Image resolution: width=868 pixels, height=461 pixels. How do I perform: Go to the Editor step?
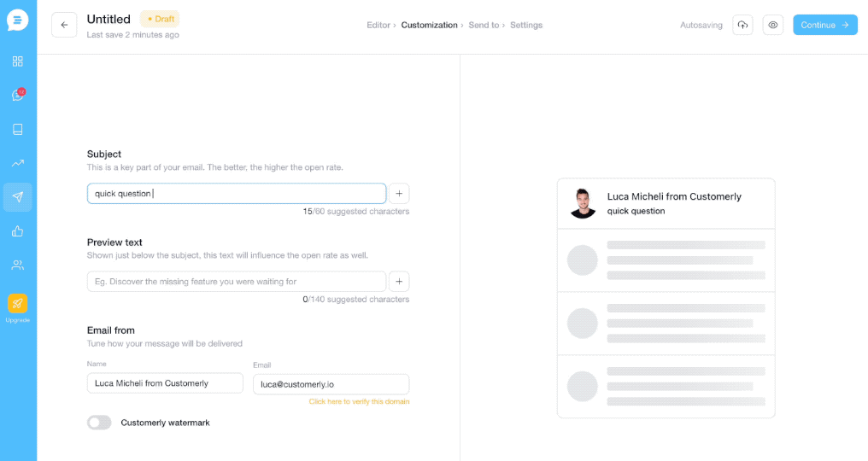pos(378,25)
